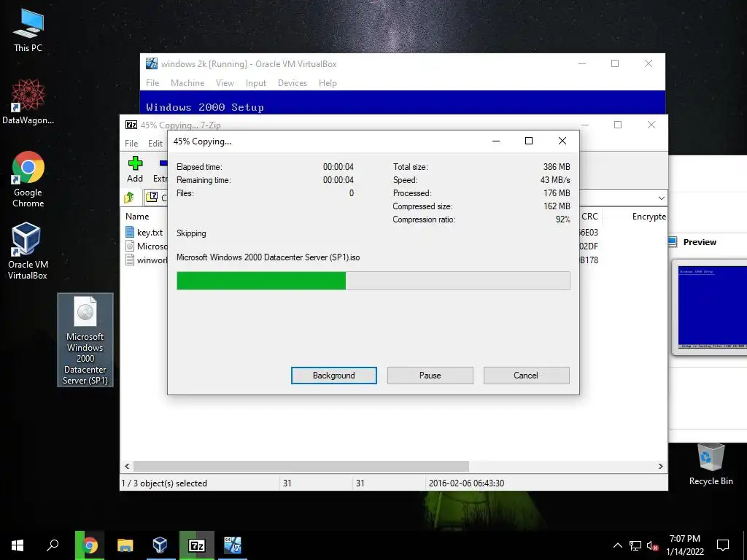Image resolution: width=747 pixels, height=560 pixels.
Task: Switch to VirtualBox from taskbar
Action: click(x=160, y=545)
